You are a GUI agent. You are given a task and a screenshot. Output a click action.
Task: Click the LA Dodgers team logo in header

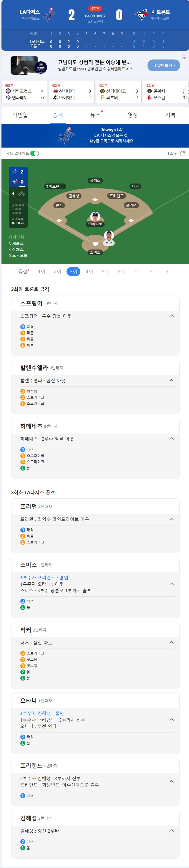point(50,15)
